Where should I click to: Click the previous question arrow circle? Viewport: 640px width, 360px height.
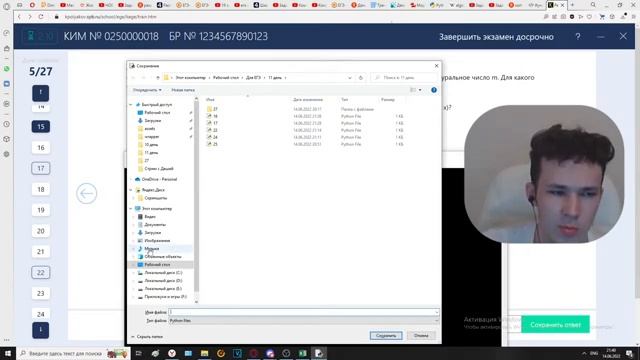point(87,193)
